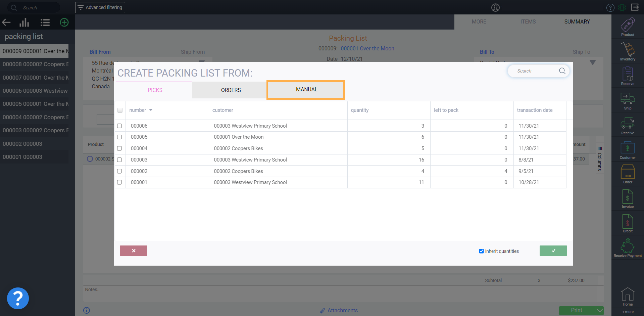Click the dialog Search field
644x316 pixels.
(538, 71)
